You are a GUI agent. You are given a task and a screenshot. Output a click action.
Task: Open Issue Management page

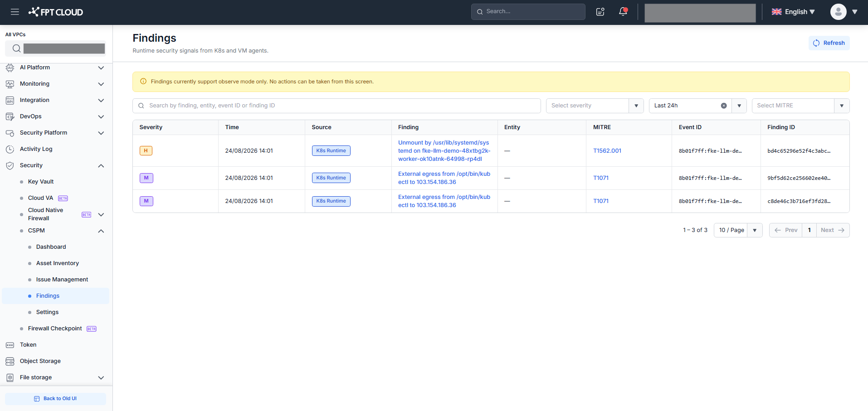point(62,280)
